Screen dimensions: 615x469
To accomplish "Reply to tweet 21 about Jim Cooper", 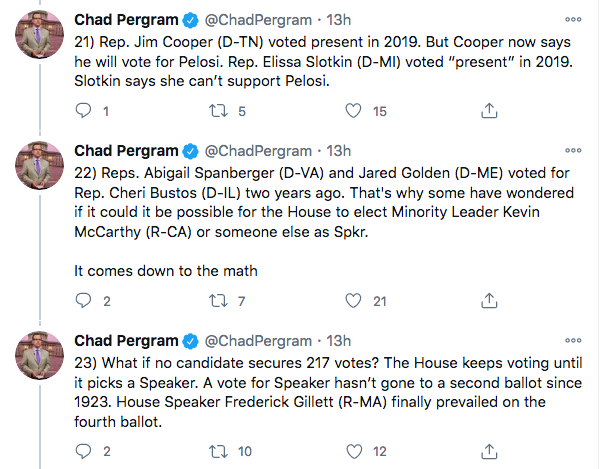I will click(x=83, y=111).
